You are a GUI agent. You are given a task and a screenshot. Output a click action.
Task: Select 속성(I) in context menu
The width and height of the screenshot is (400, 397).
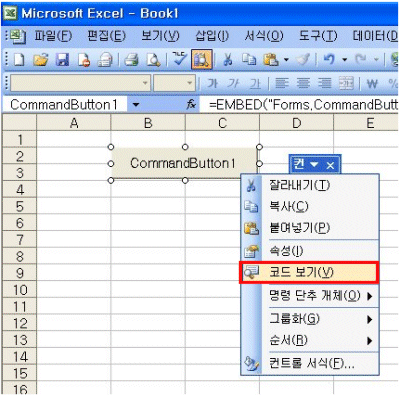[x=310, y=251]
